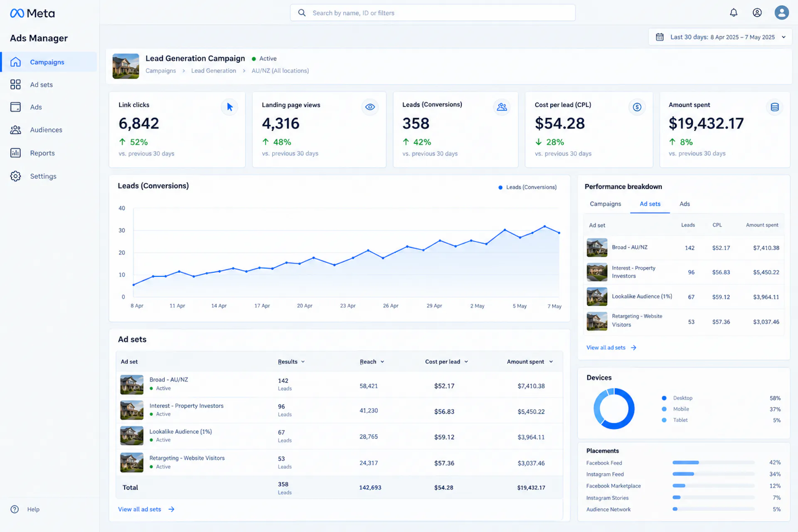Open the Last 30 days date range dropdown
798x532 pixels.
point(720,37)
